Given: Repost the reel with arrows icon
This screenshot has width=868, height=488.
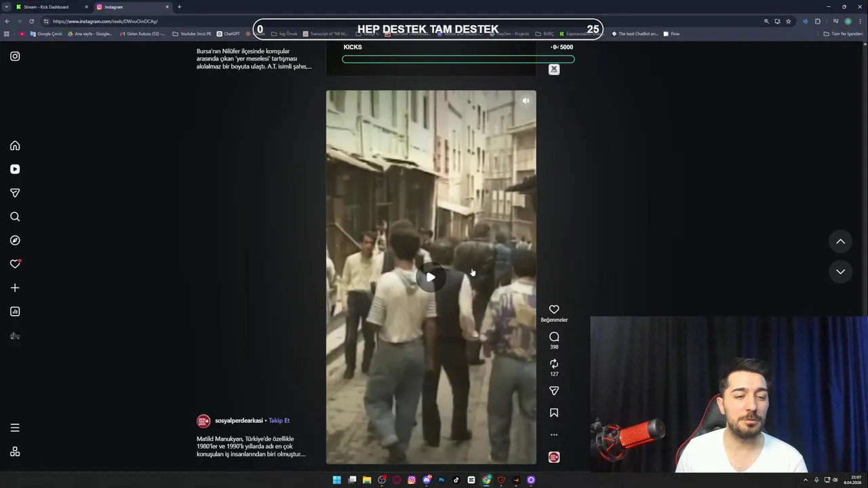Looking at the screenshot, I should 554,364.
